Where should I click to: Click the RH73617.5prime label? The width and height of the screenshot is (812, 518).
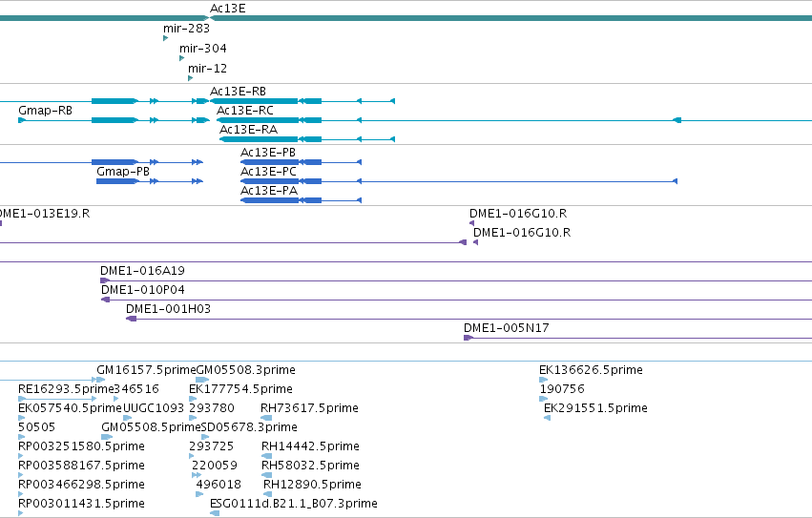pyautogui.click(x=309, y=408)
